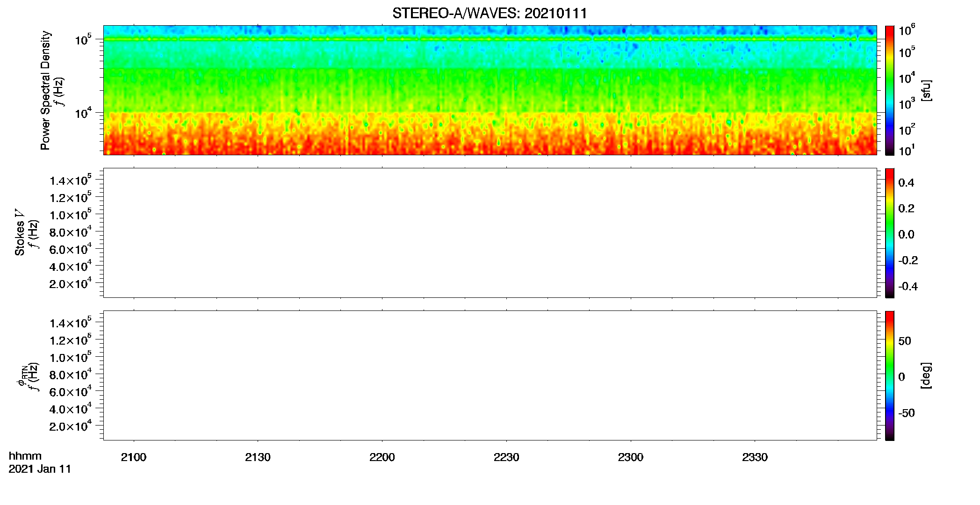Screen dimensions: 980x505
Task: Select the "0.2" tick on Stokes V colorbar
Action: click(906, 209)
